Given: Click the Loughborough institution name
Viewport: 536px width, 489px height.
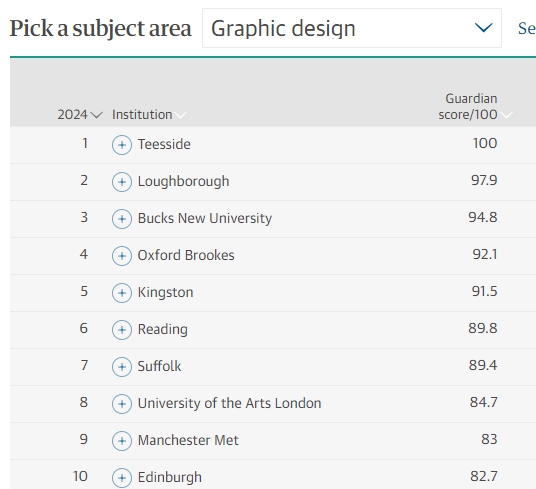Looking at the screenshot, I should click(183, 181).
